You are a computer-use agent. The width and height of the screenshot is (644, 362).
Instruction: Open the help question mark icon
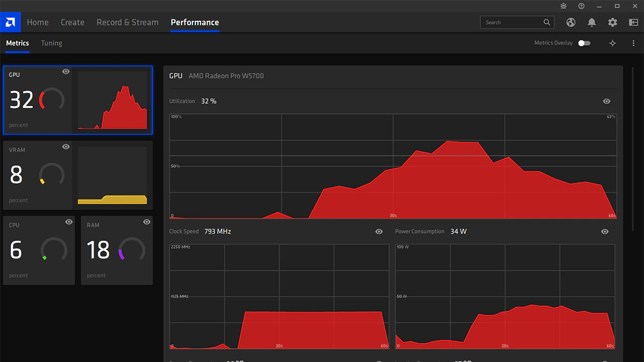[x=581, y=6]
